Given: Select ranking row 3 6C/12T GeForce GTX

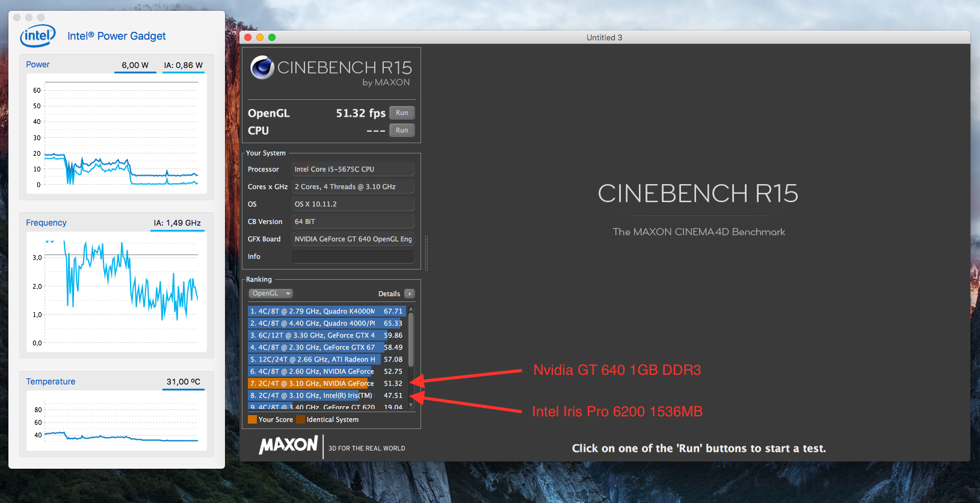Looking at the screenshot, I should point(327,335).
